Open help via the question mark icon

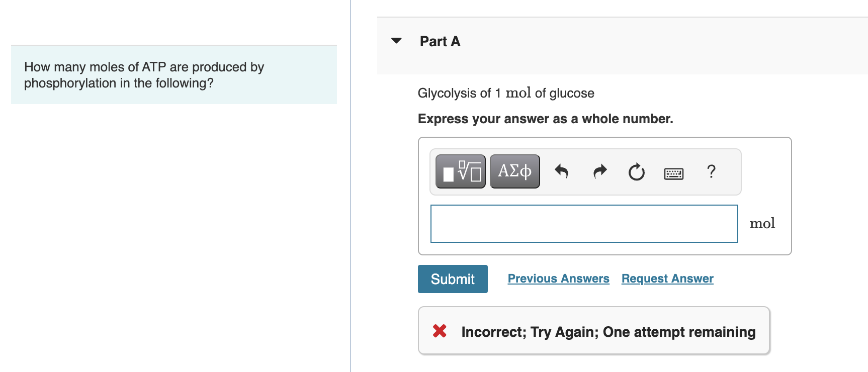[x=711, y=172]
